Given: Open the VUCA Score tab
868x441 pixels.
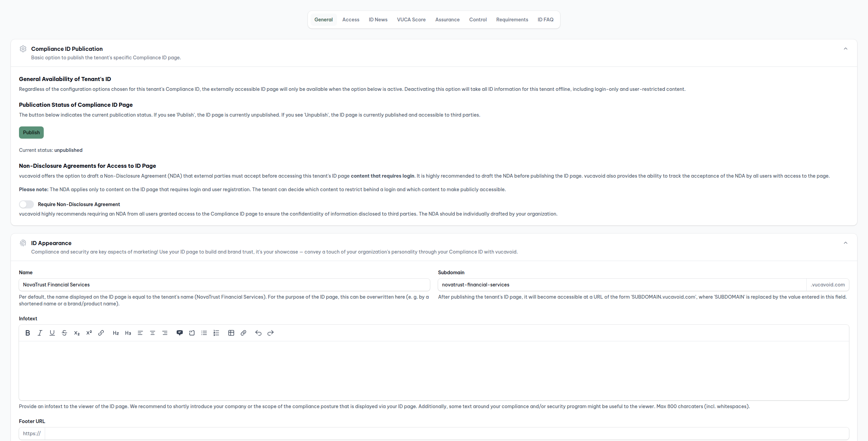Looking at the screenshot, I should tap(411, 20).
